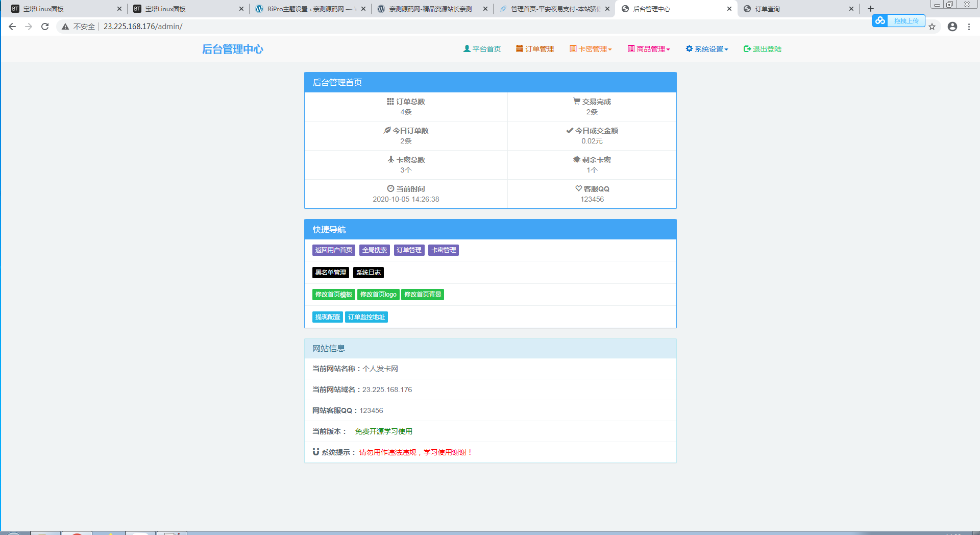
Task: Click 退出登陆 to log out
Action: click(763, 49)
